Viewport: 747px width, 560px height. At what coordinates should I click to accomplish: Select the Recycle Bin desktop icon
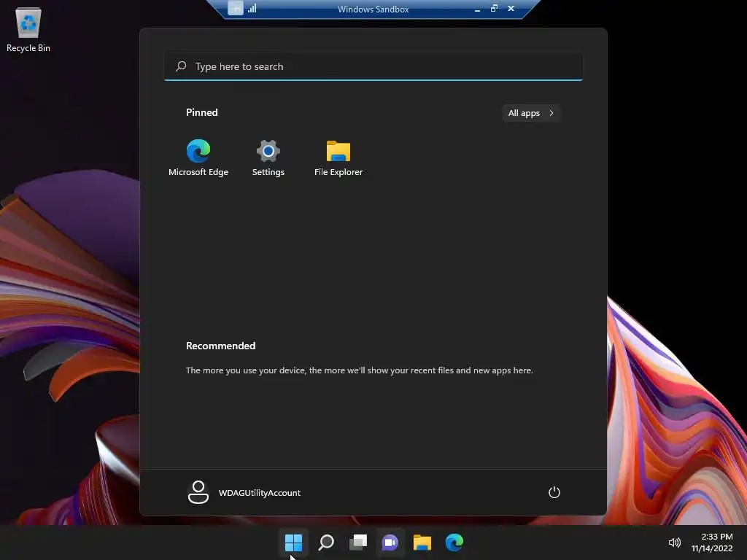(x=28, y=30)
